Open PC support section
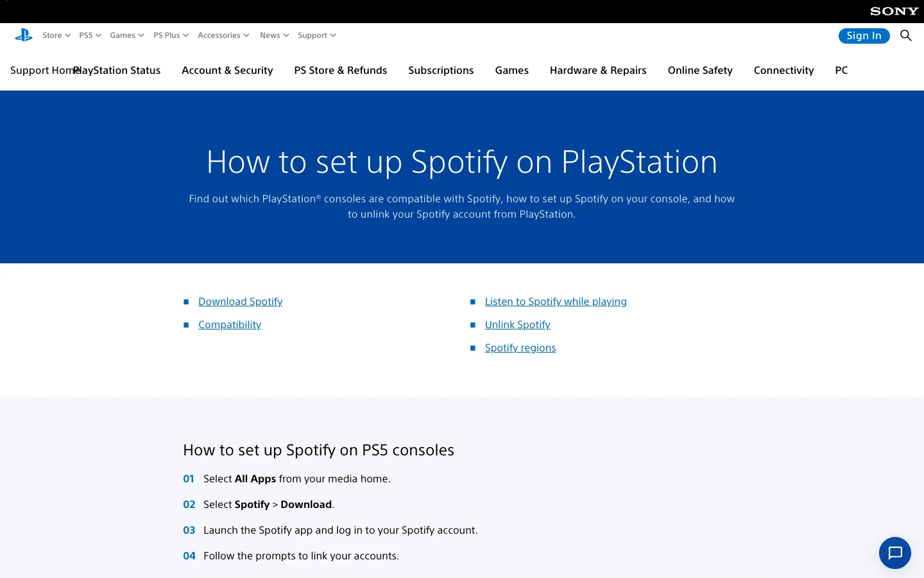Image resolution: width=924 pixels, height=578 pixels. click(x=841, y=71)
